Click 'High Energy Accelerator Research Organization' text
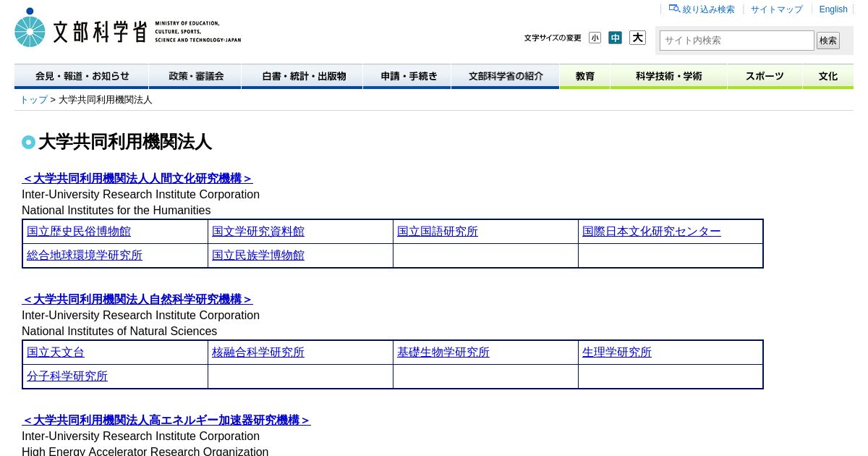868x456 pixels. [145, 451]
